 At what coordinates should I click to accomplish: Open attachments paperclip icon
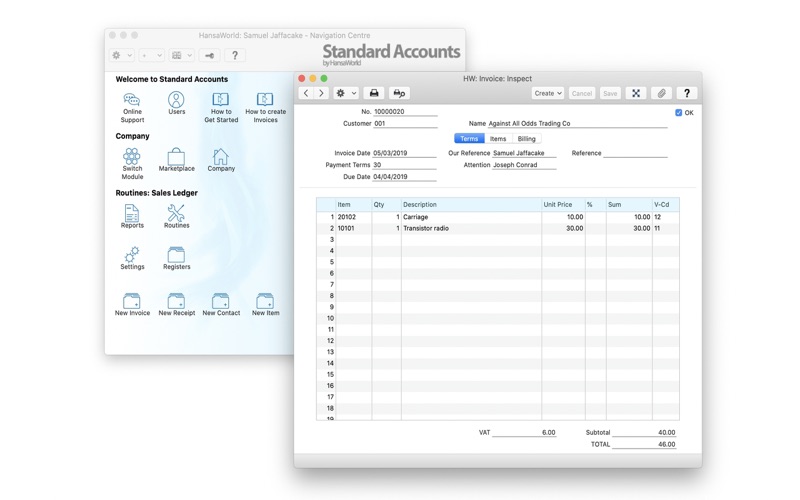(661, 93)
